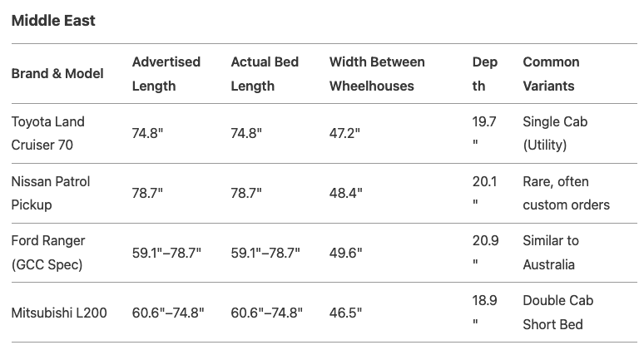Select the Single Cab (Utility) variant cell
Screen dimensions: 644x350
click(x=555, y=133)
